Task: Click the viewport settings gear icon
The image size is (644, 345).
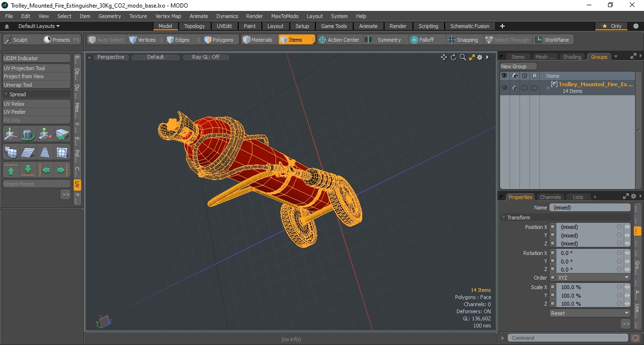Action: coord(480,57)
